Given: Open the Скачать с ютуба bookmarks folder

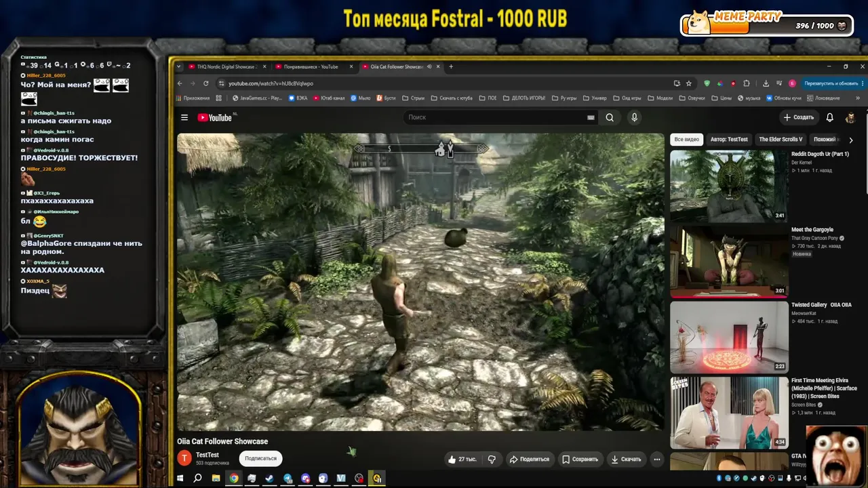Looking at the screenshot, I should (451, 98).
